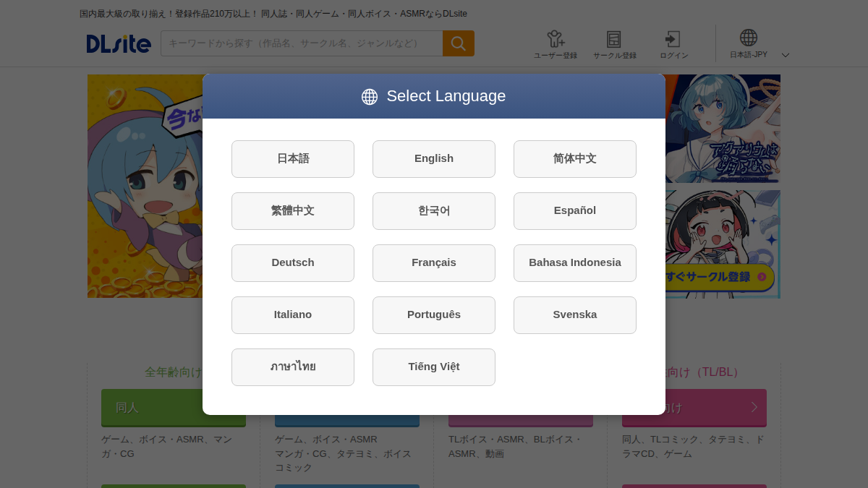
Task: Choose Tiếng Việt language
Action: coord(434,367)
